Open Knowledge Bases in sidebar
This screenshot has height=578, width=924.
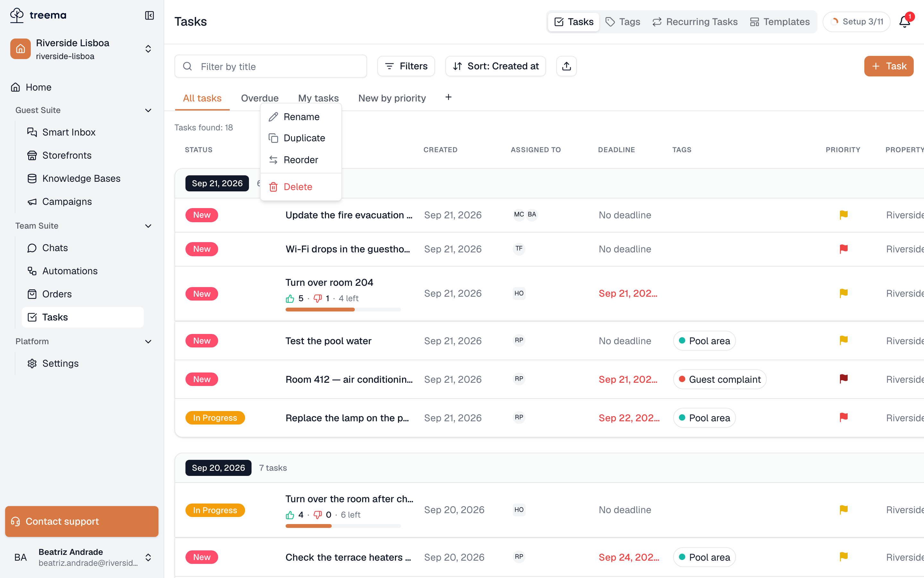click(83, 179)
